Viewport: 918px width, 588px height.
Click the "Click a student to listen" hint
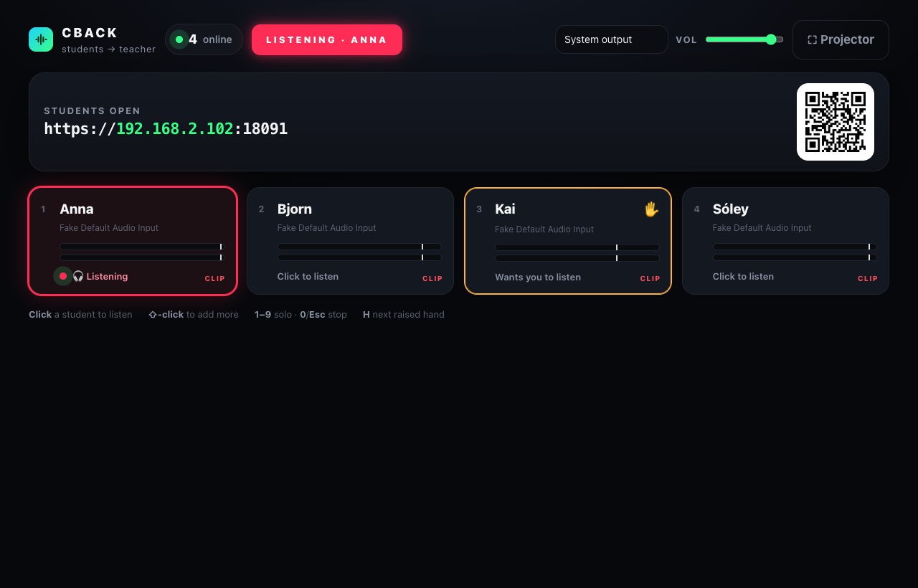[x=80, y=315]
